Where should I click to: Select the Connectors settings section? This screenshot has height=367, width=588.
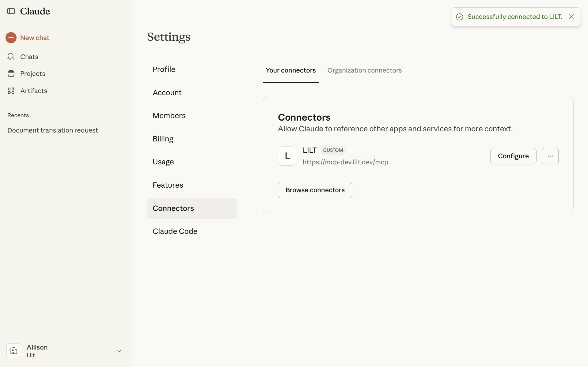click(x=192, y=208)
